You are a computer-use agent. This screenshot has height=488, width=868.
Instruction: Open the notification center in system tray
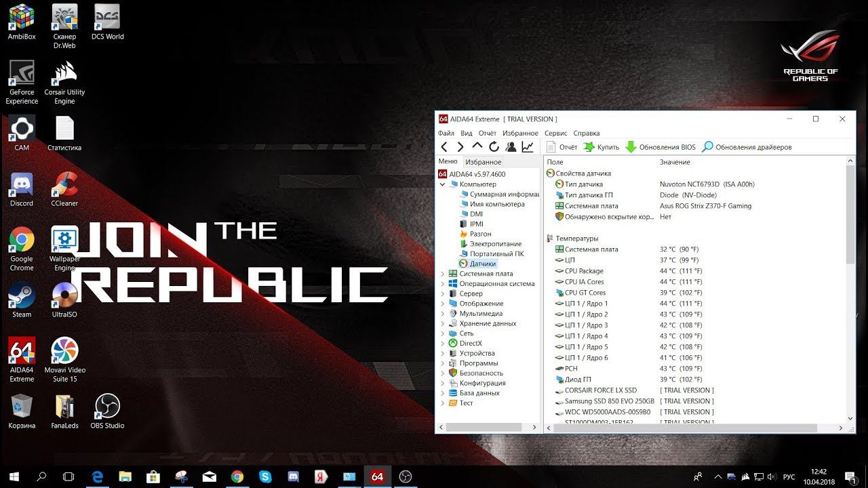click(x=850, y=476)
